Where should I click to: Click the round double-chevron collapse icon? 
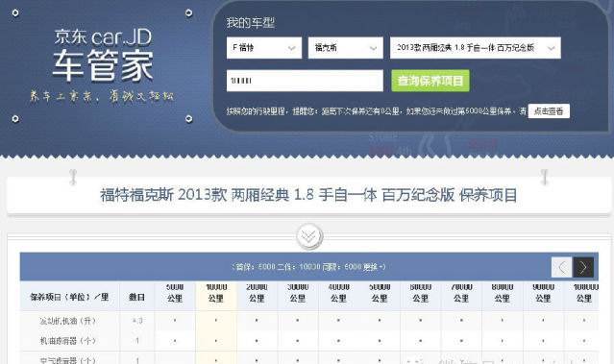tap(309, 236)
